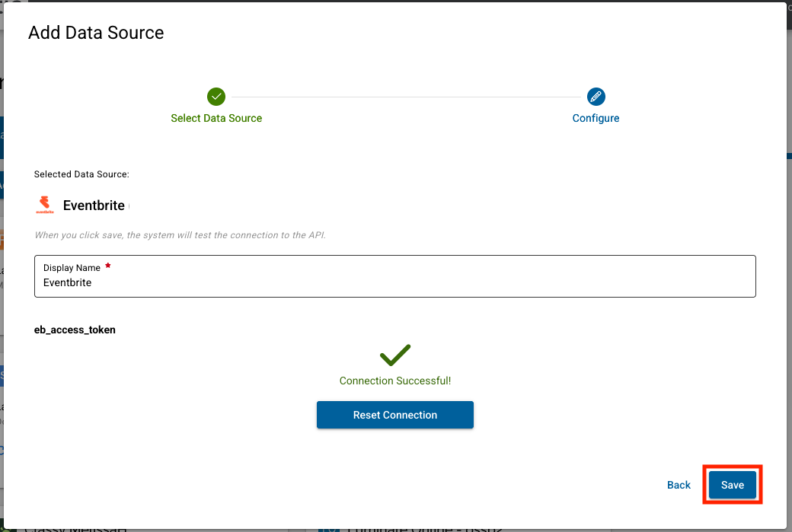Open the Configure pencil step icon
The width and height of the screenshot is (792, 532).
tap(596, 97)
